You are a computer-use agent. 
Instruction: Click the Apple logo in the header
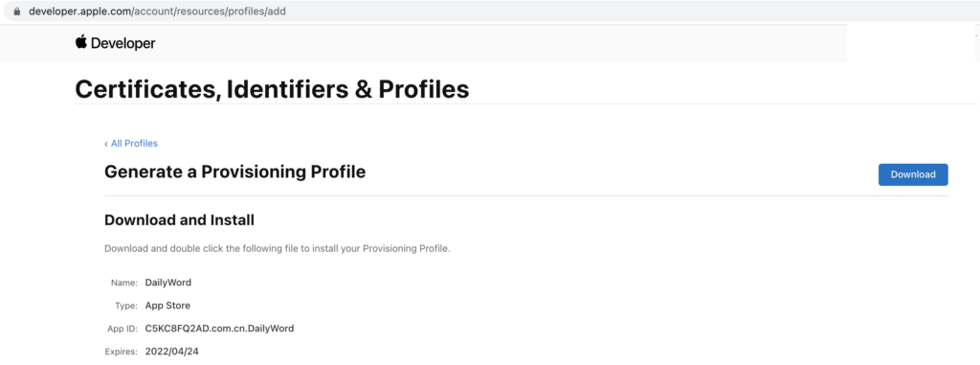pyautogui.click(x=81, y=42)
